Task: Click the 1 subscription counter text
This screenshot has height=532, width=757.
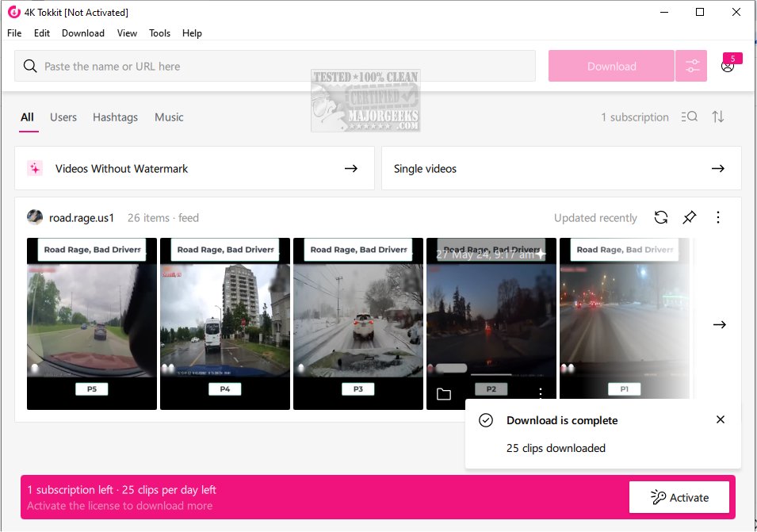Action: coord(634,117)
